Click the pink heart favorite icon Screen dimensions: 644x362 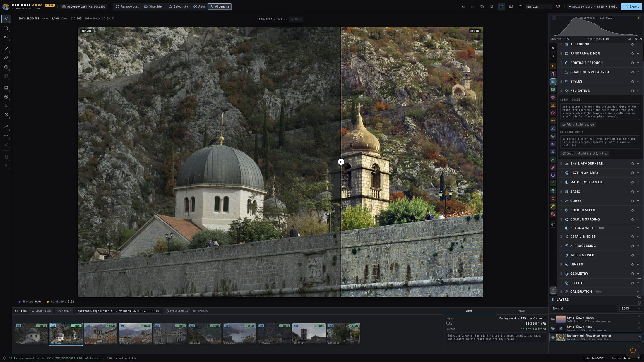[x=558, y=6]
